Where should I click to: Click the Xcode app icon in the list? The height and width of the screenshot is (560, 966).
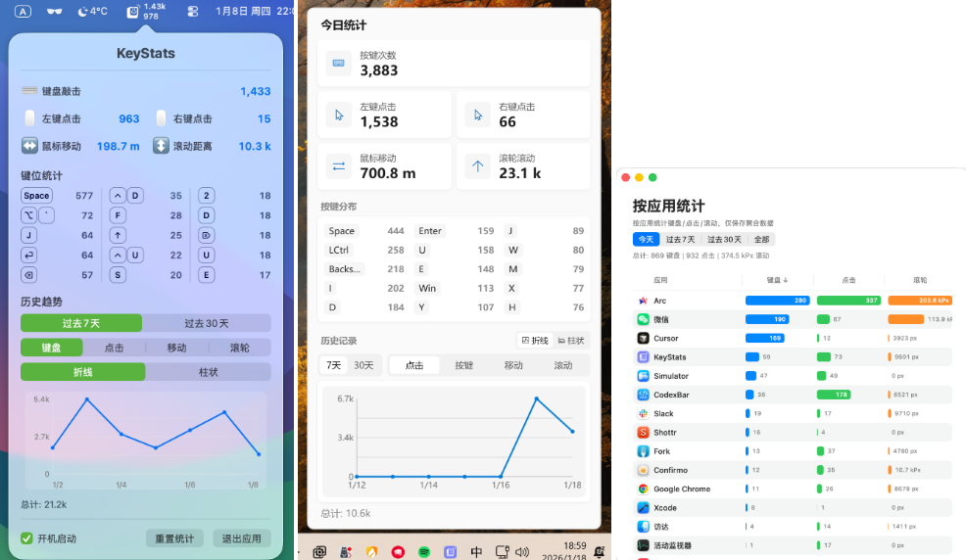(x=643, y=508)
